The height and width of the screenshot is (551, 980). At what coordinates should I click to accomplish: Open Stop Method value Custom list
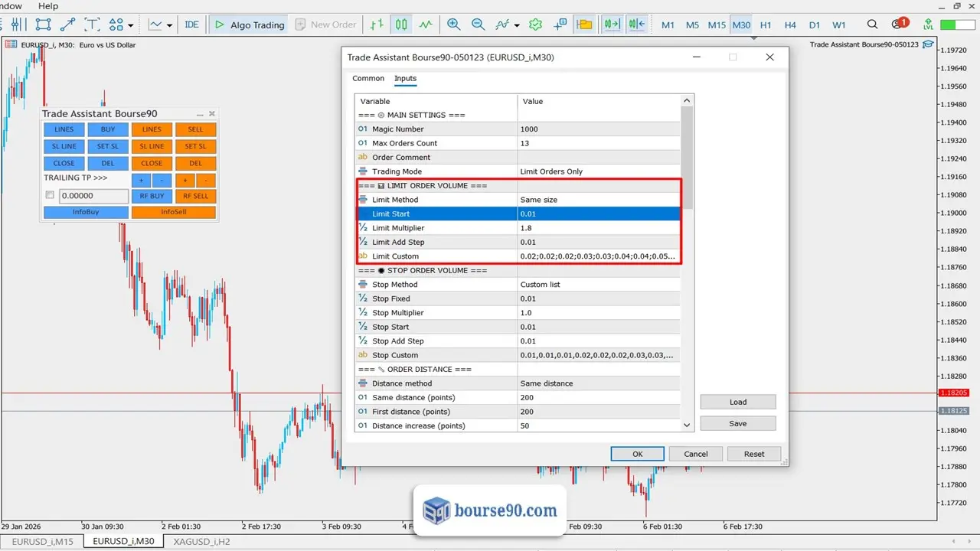pyautogui.click(x=599, y=285)
